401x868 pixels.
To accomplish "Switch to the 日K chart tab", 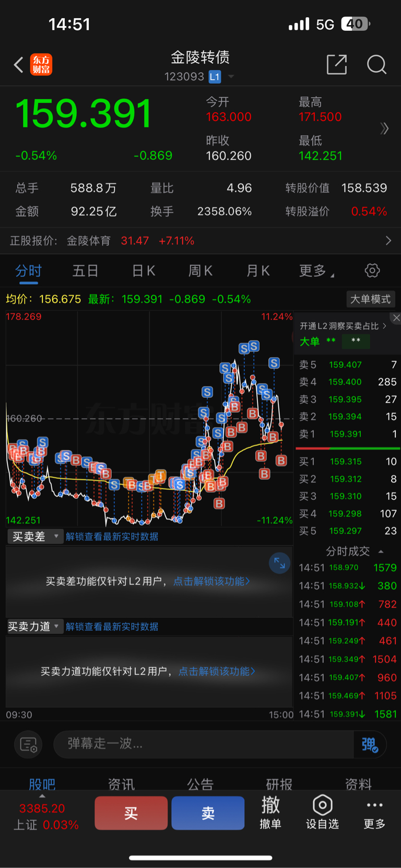I will (144, 271).
